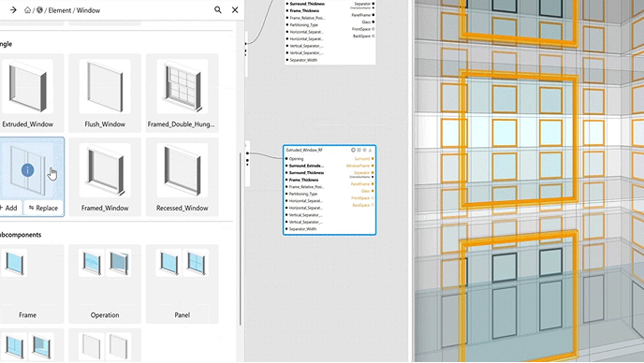Close the Window library panel

coord(235,10)
